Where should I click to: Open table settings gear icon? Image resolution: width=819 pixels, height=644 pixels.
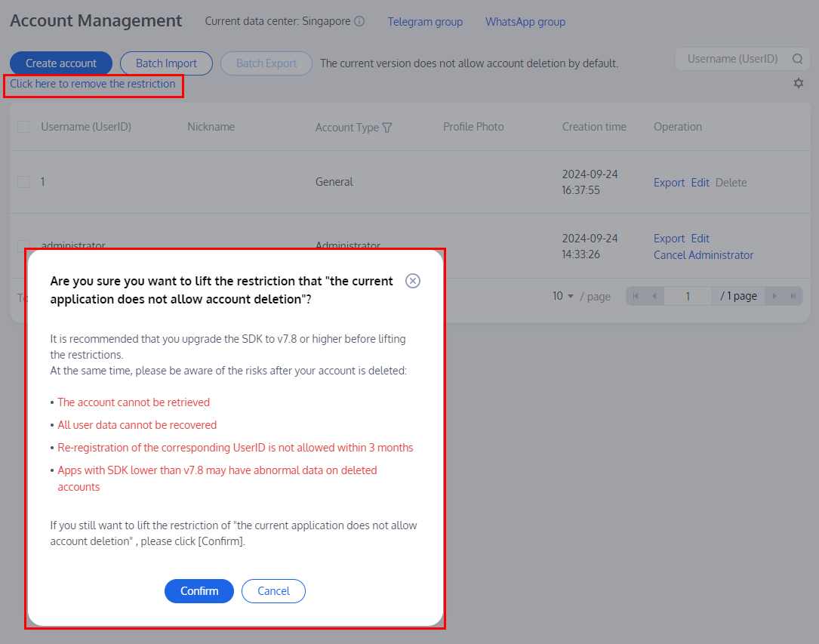pos(799,84)
